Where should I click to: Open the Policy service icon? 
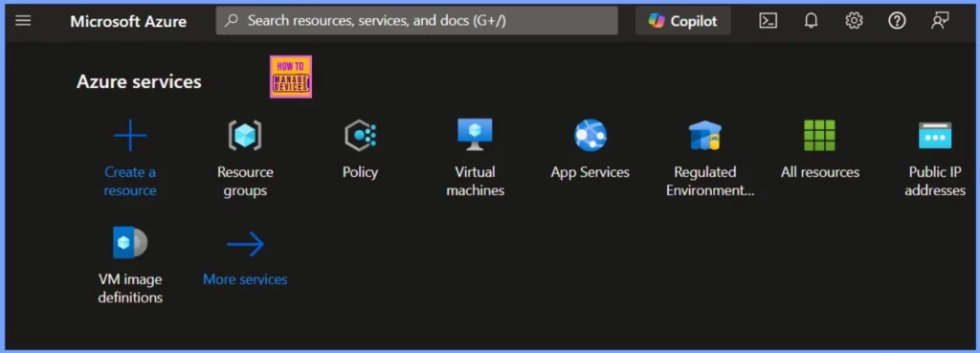(x=361, y=135)
